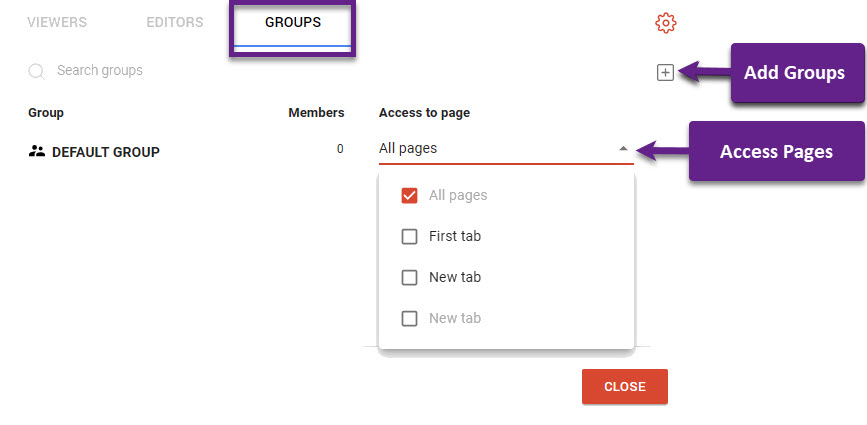Switch to the Viewers tab
The width and height of the screenshot is (867, 425).
point(57,22)
